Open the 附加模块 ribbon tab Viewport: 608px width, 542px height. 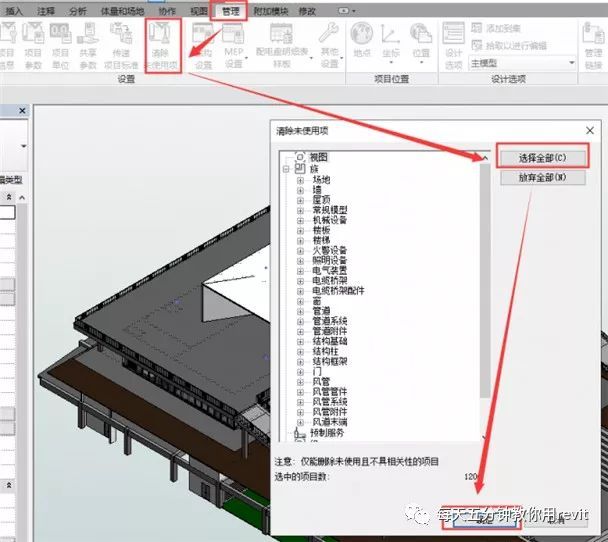[x=273, y=11]
